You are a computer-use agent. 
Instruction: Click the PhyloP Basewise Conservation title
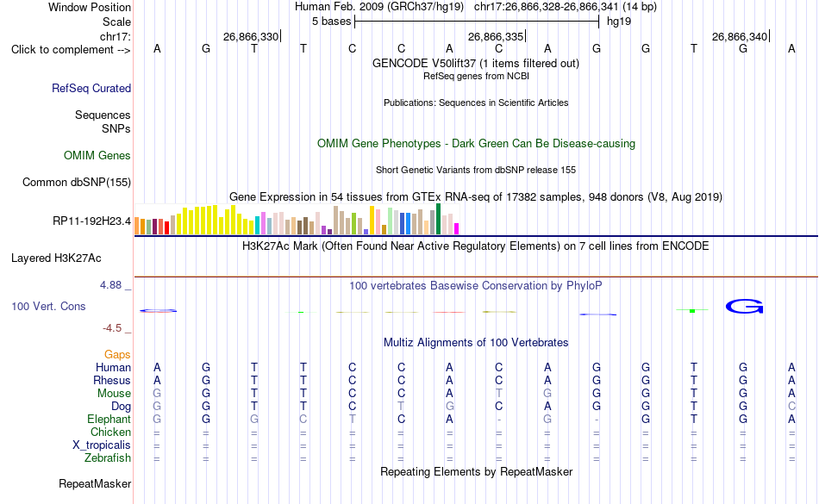(476, 285)
